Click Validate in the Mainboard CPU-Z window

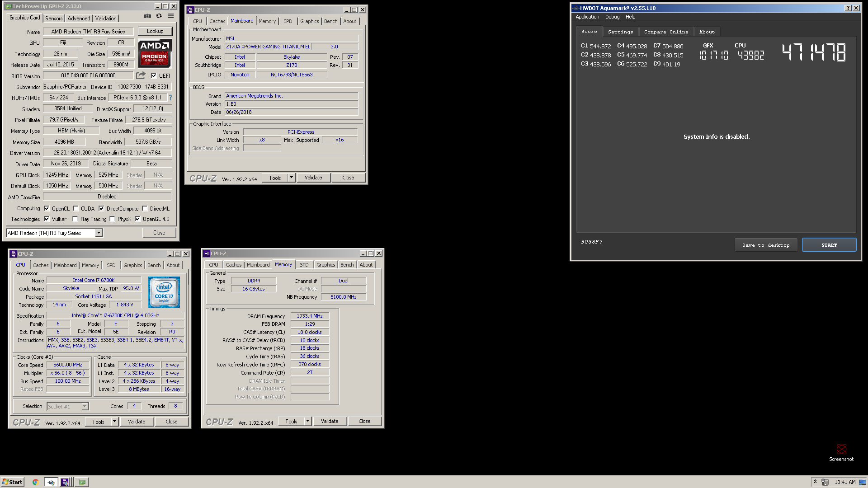tap(313, 178)
